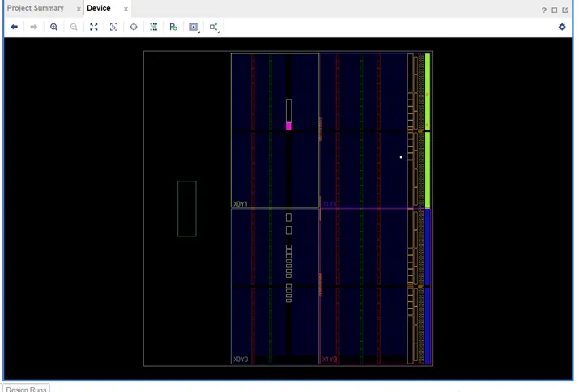Switch to the Project Summary tab
This screenshot has width=579, height=392.
(x=36, y=8)
